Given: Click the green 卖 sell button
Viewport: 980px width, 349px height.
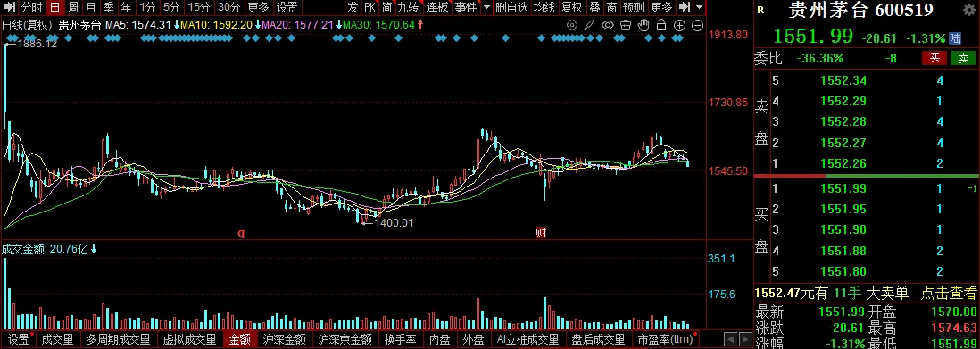Looking at the screenshot, I should point(963,58).
